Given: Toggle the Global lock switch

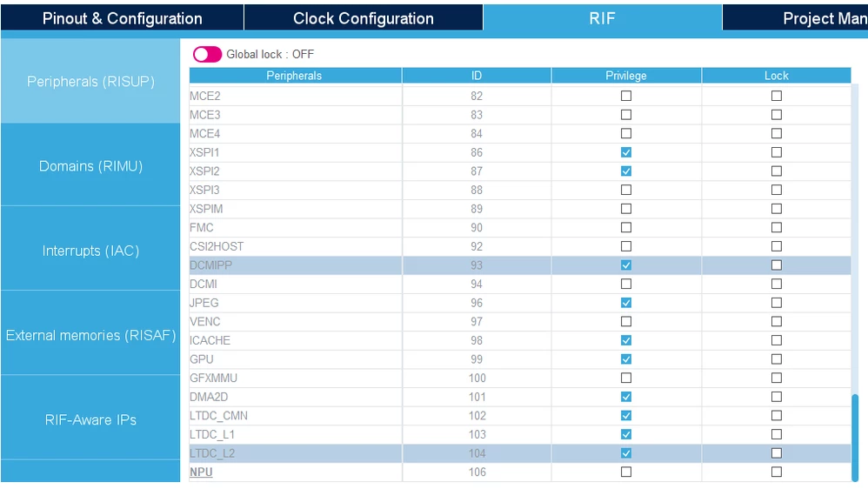Looking at the screenshot, I should tap(207, 54).
